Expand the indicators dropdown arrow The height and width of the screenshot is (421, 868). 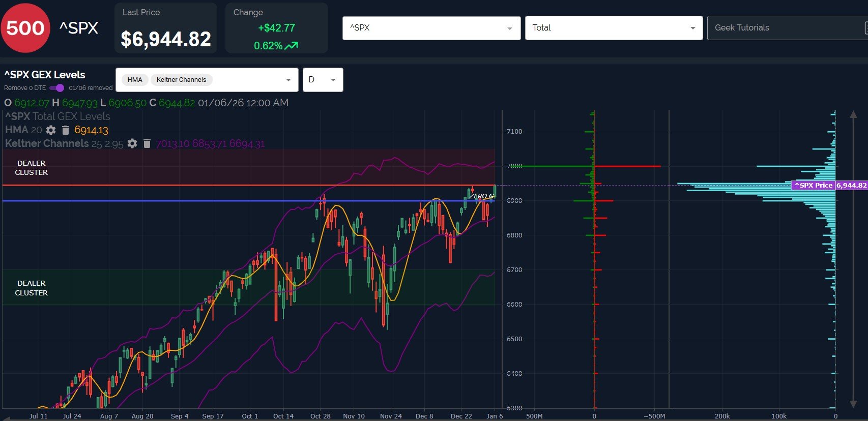tap(288, 80)
